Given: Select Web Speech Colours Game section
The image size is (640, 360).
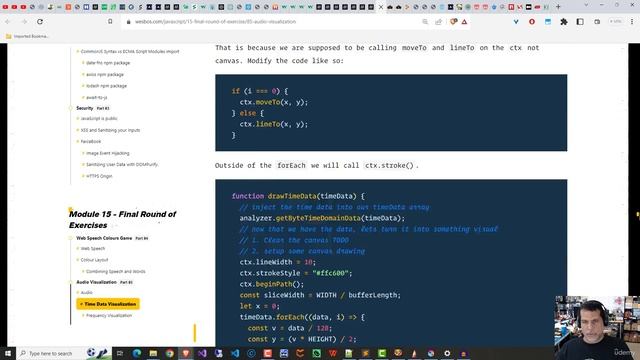Looking at the screenshot, I should [104, 238].
